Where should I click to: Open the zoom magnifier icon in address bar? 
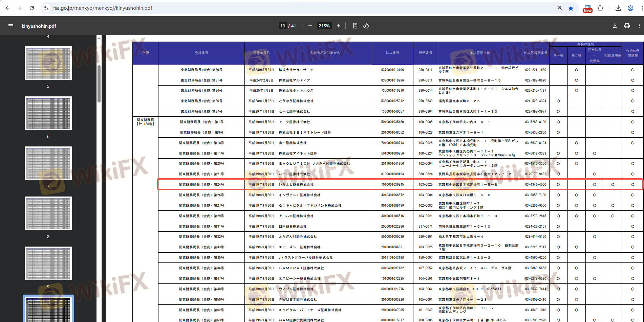coord(560,8)
